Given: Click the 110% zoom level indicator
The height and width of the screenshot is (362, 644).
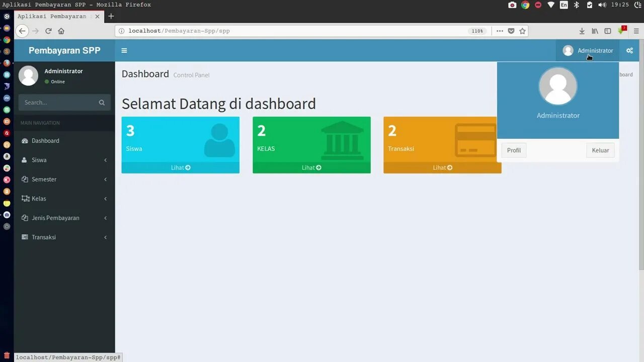Looking at the screenshot, I should [477, 31].
